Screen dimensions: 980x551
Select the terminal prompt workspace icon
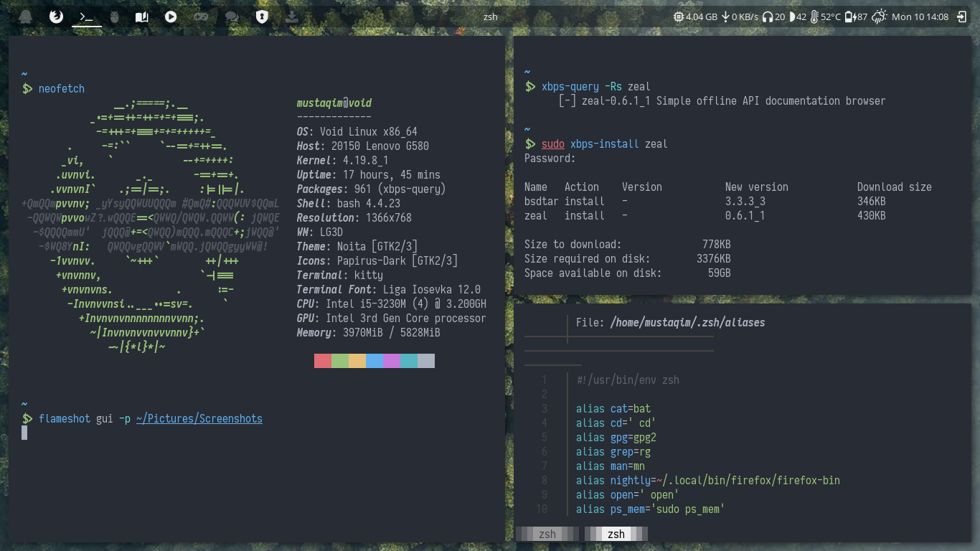coord(87,17)
